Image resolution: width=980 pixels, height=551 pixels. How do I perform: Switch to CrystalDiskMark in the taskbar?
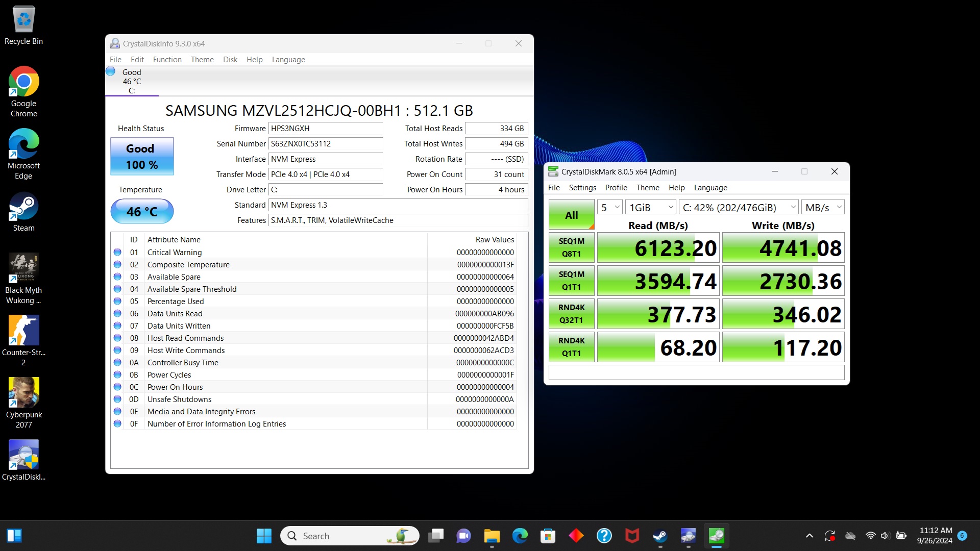point(716,536)
